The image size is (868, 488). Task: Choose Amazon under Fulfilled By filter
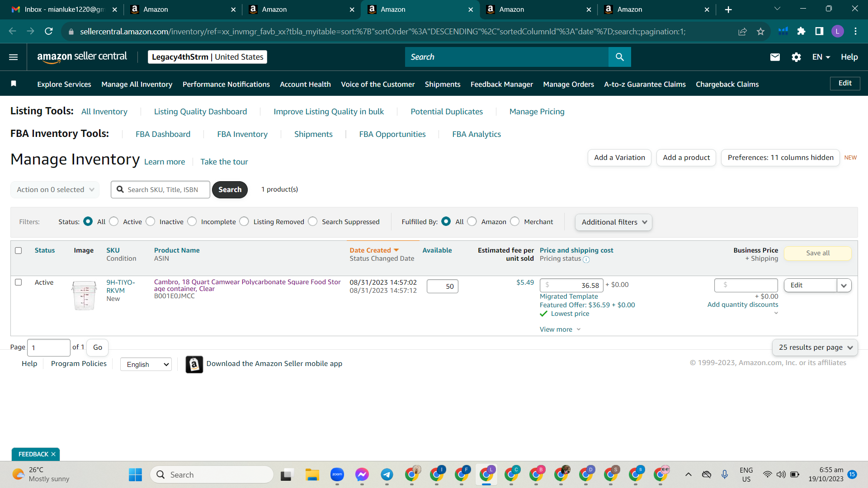(472, 221)
